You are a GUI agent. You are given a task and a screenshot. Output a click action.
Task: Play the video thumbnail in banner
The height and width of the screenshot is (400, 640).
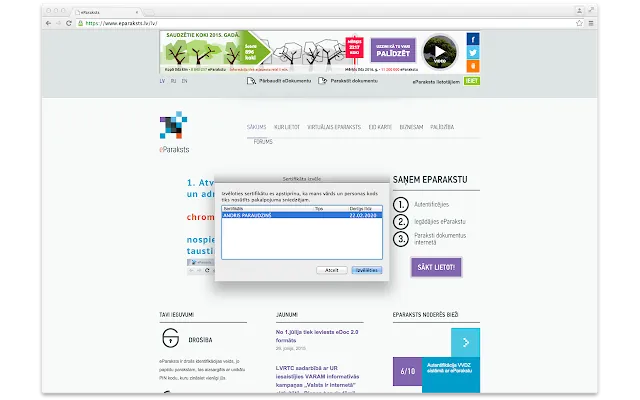440,52
